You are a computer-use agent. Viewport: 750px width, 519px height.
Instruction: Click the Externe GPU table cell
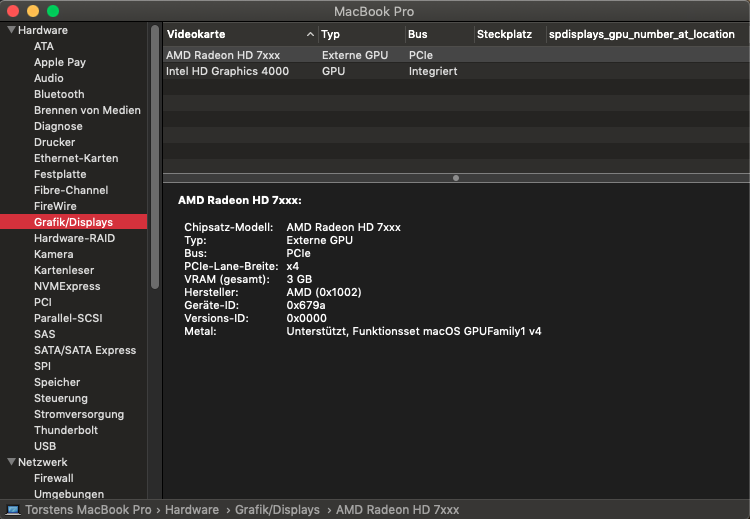click(355, 55)
